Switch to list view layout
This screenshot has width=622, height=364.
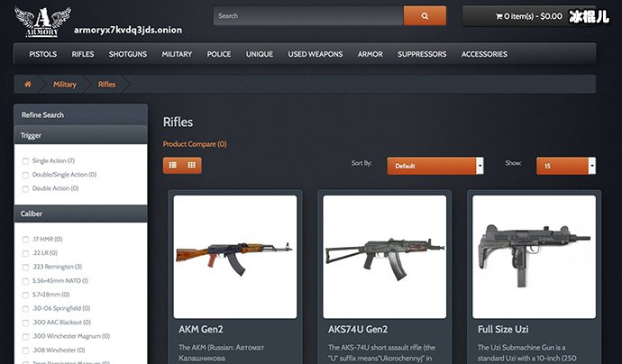click(x=172, y=165)
